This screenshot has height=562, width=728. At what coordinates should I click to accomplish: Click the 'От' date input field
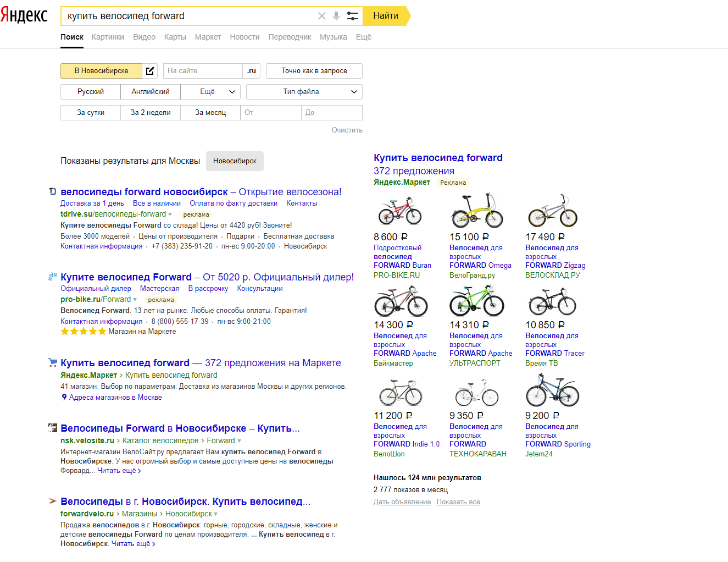[271, 113]
